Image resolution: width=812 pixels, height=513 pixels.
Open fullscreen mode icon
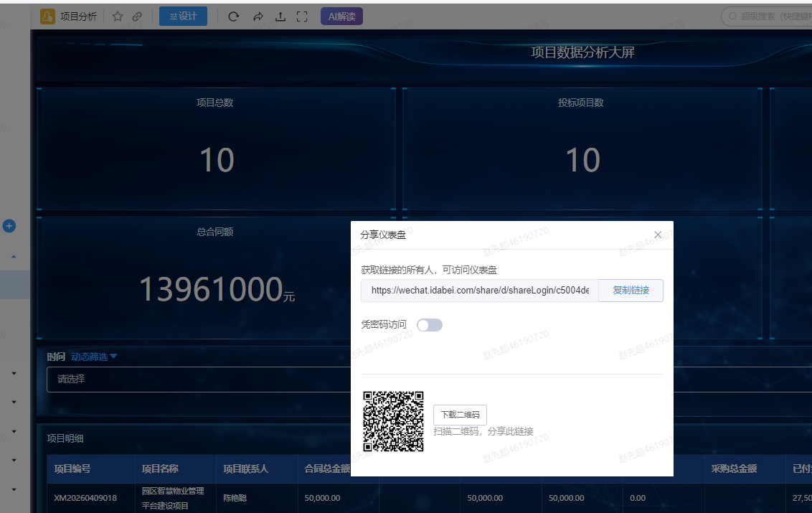point(302,17)
